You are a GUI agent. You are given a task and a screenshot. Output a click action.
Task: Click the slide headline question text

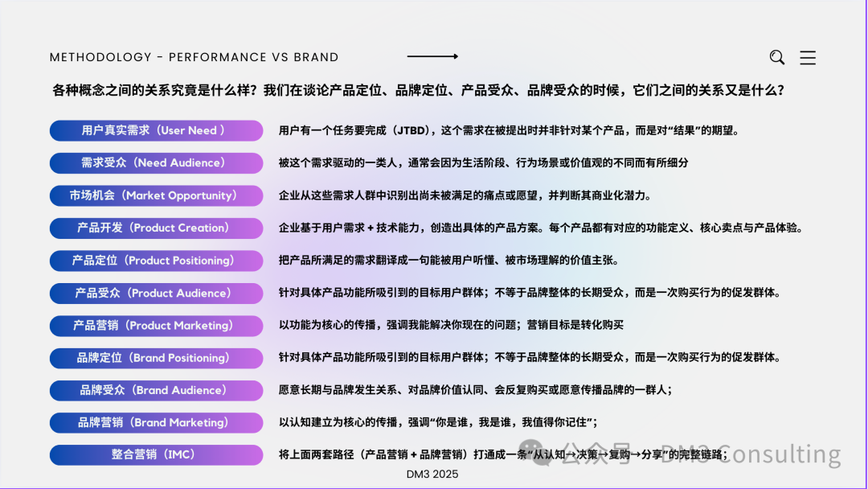(434, 91)
